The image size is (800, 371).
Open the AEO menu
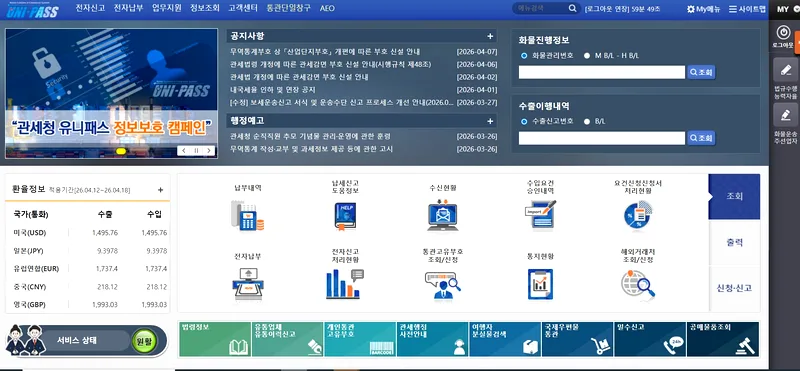pos(327,9)
